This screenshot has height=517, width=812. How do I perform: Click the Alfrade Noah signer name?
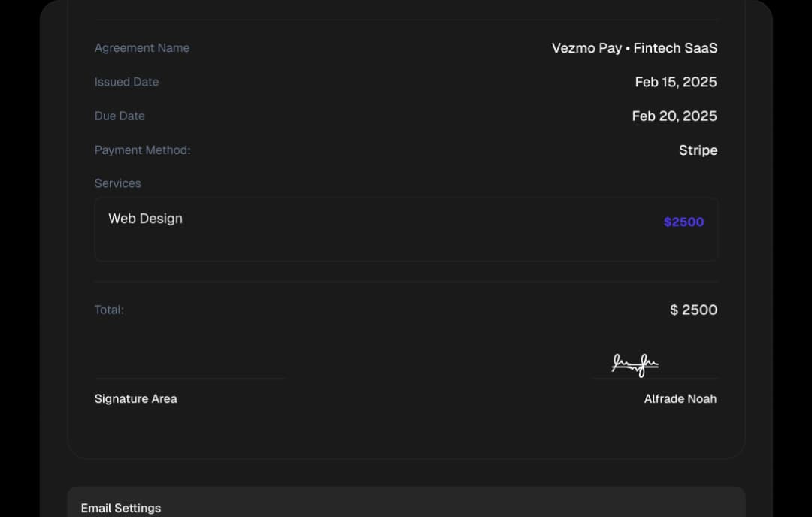pyautogui.click(x=680, y=399)
